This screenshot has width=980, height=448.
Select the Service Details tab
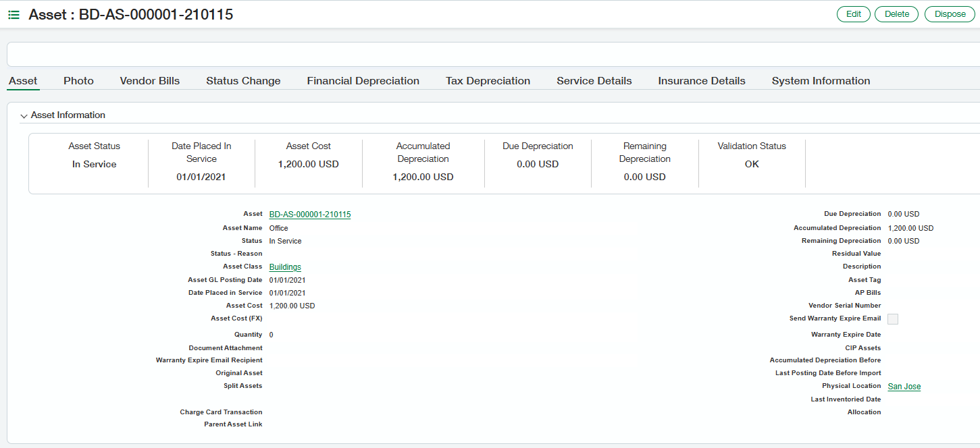(x=594, y=80)
